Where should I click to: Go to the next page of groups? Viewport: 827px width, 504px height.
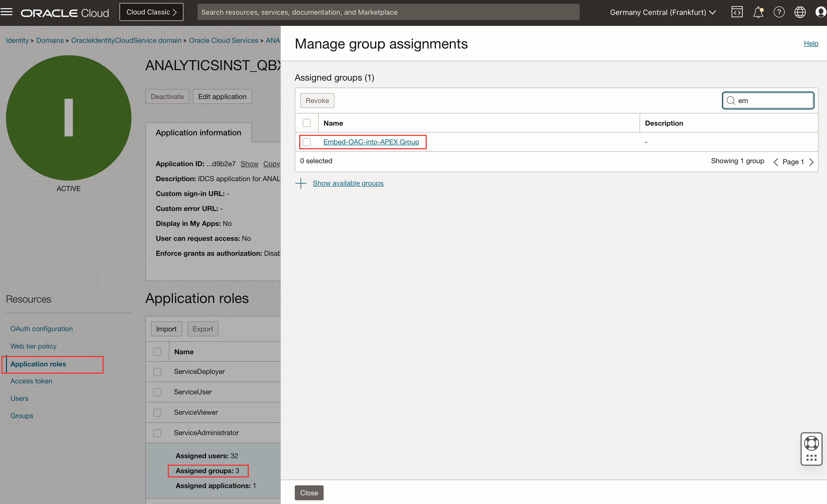811,162
